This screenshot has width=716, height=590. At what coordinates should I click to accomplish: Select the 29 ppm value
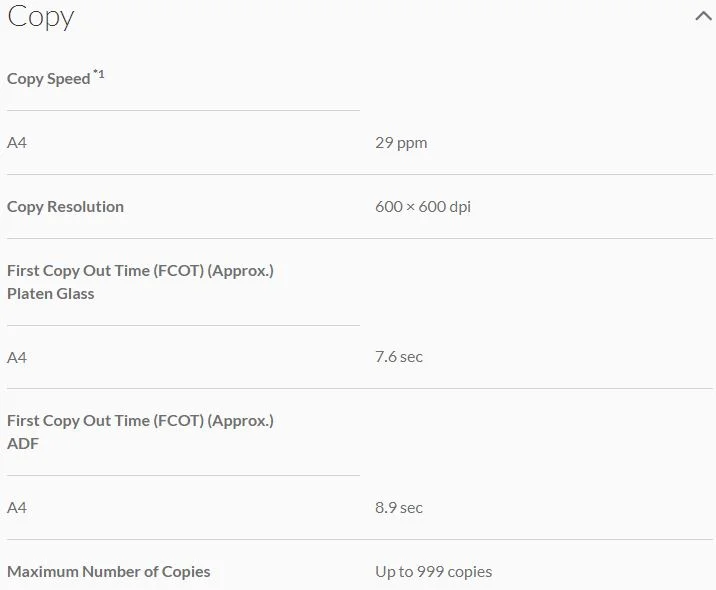(401, 143)
